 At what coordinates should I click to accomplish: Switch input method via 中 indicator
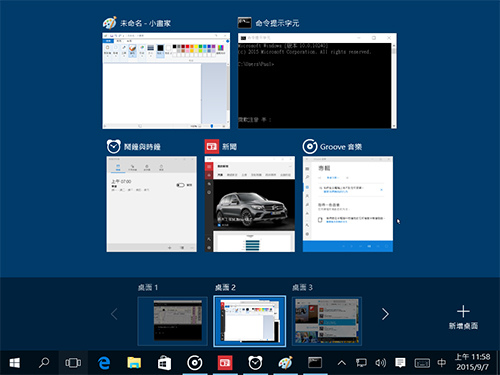coord(441,363)
